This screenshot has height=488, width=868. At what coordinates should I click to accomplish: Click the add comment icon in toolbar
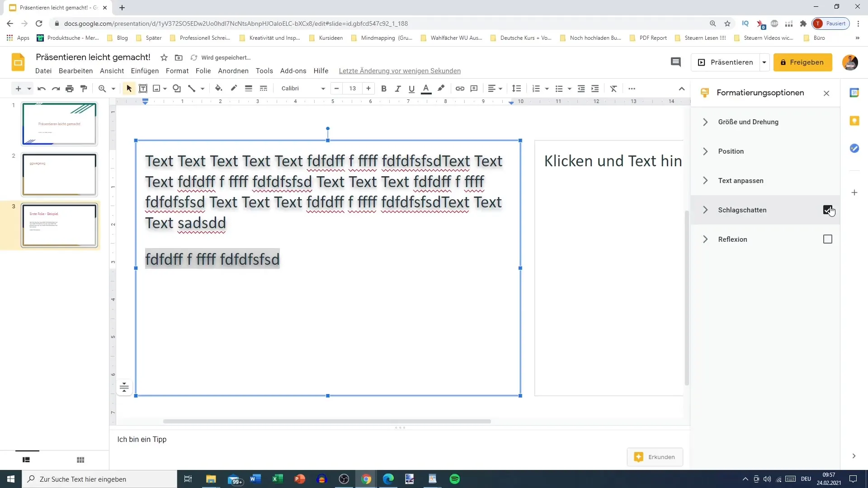(x=474, y=89)
